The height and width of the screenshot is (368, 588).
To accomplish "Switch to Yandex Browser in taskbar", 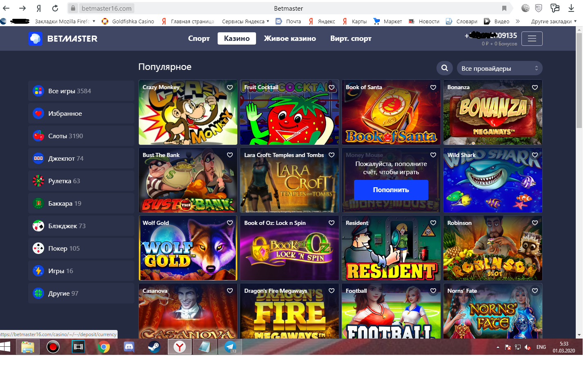I will coord(180,347).
